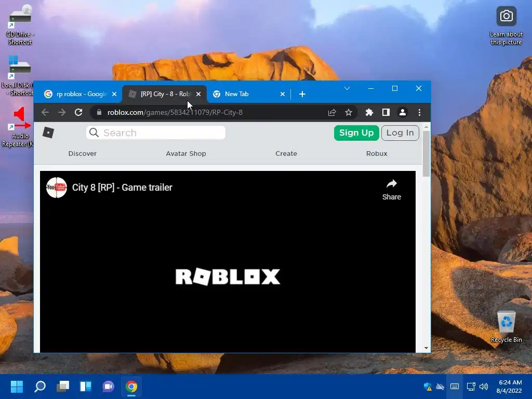Open the Chat icon on the taskbar
532x399 pixels.
[x=108, y=387]
